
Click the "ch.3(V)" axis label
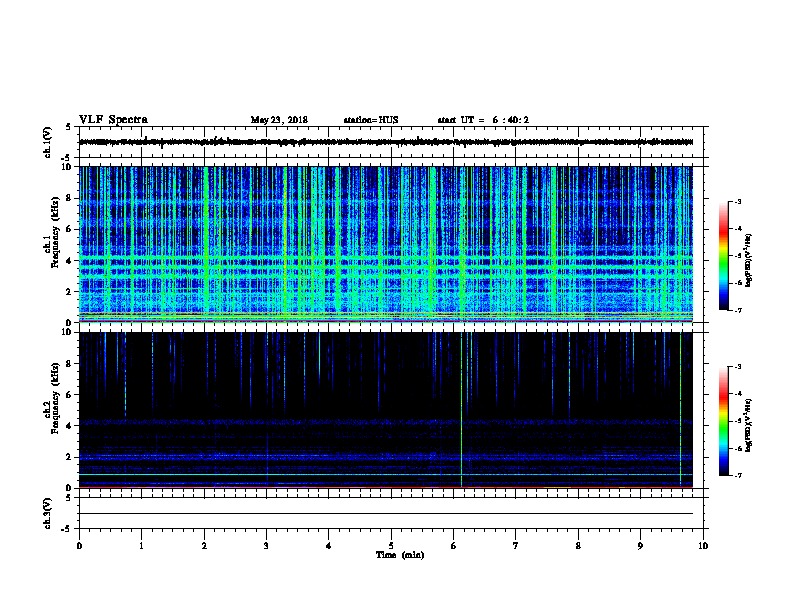pos(48,513)
